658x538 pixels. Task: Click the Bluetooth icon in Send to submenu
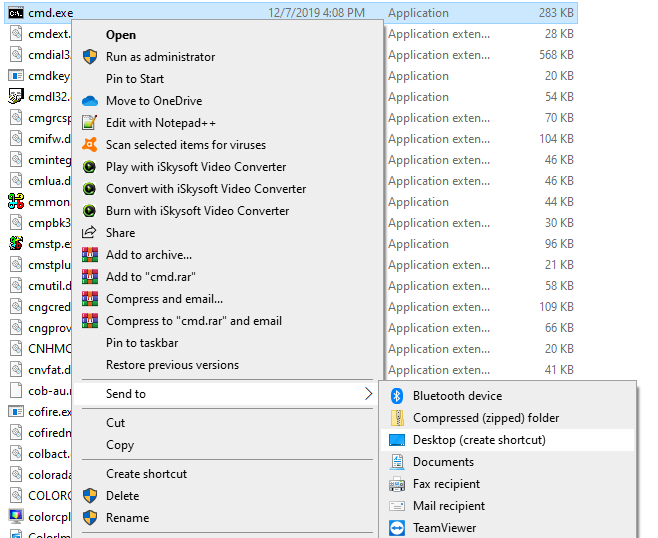(397, 396)
